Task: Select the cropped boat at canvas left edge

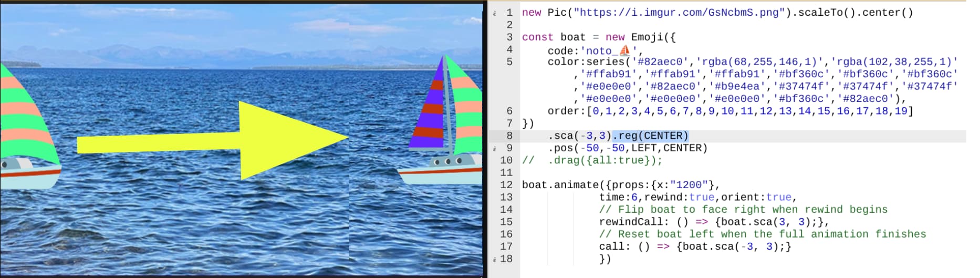Action: pos(29,126)
